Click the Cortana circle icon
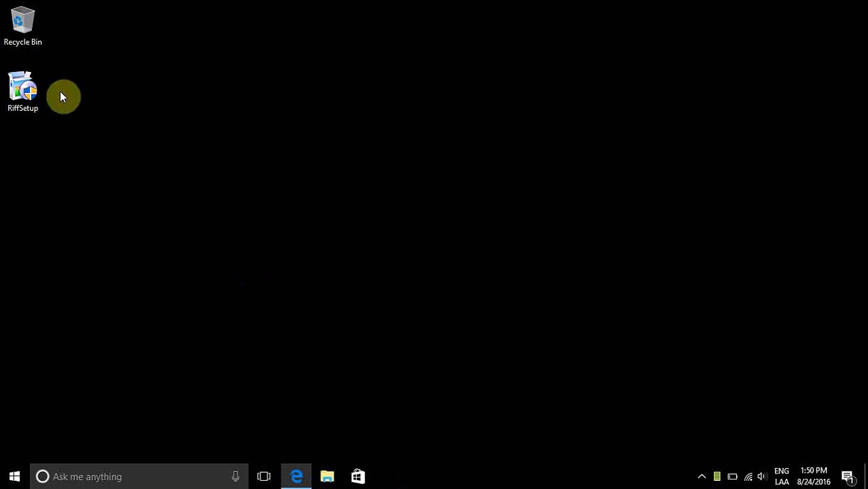 point(42,477)
